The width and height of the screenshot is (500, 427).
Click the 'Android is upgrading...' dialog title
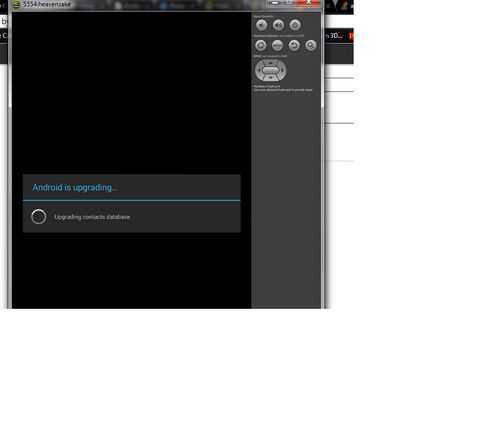point(75,188)
